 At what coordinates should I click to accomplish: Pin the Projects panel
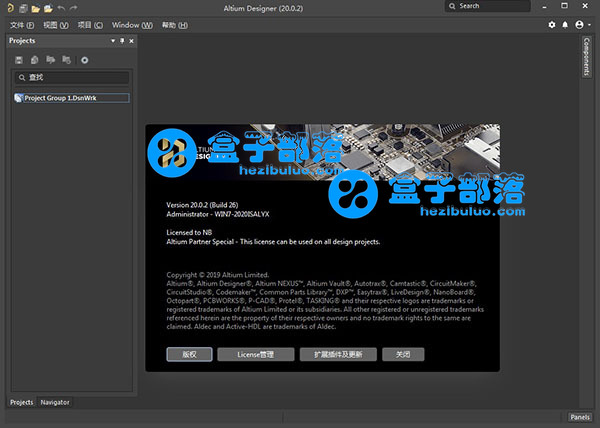pos(122,41)
